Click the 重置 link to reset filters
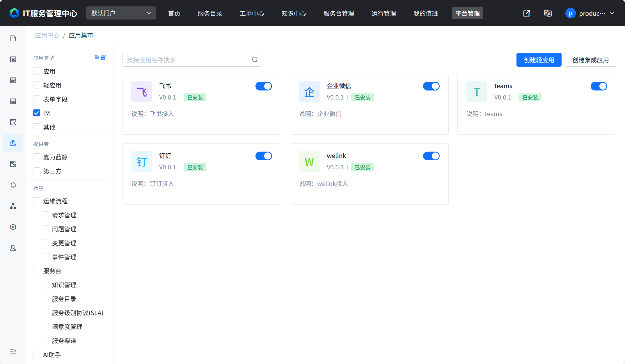 (x=100, y=58)
